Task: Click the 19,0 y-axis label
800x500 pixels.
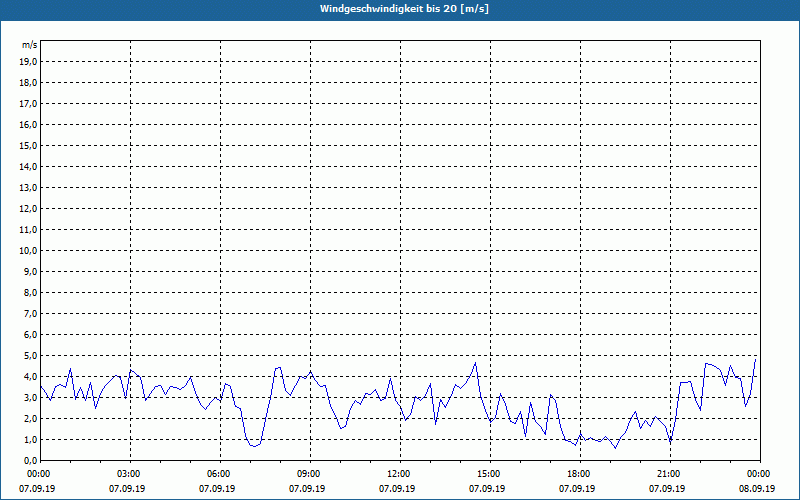Action: coord(28,61)
